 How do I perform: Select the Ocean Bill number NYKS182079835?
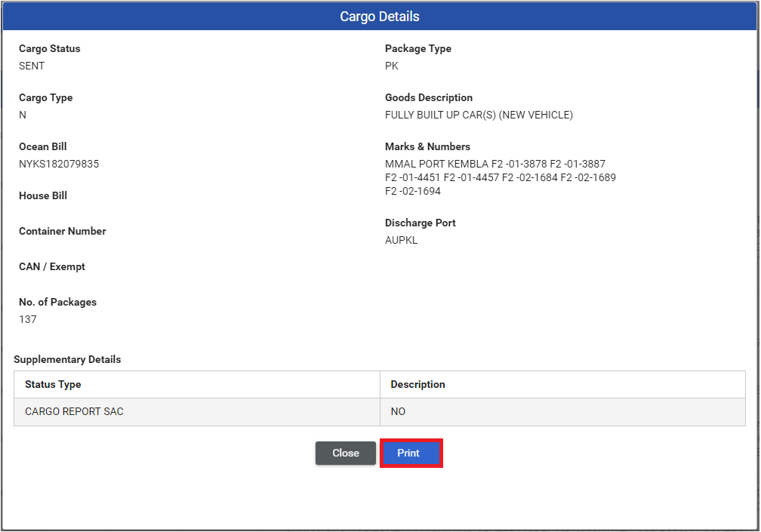pos(59,164)
